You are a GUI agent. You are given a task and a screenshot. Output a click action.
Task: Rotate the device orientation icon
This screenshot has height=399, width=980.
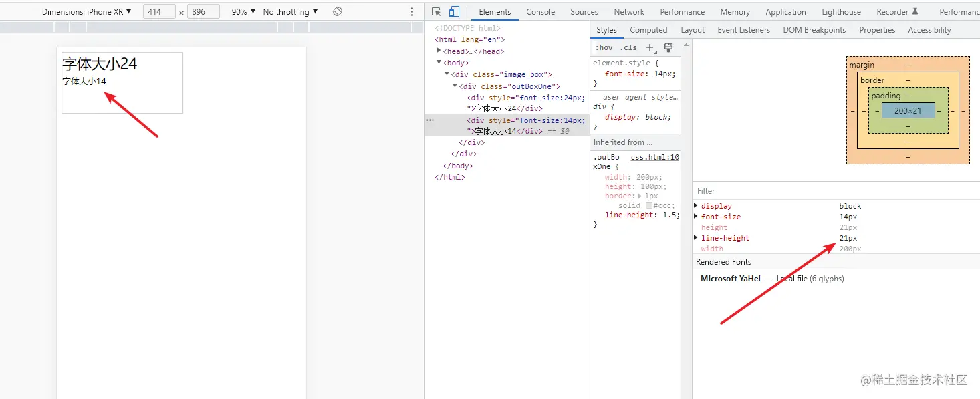click(338, 11)
